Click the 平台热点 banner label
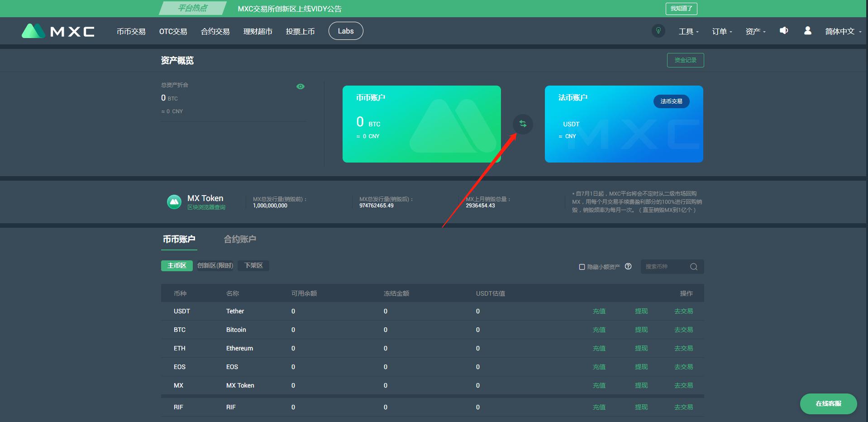 [x=193, y=8]
